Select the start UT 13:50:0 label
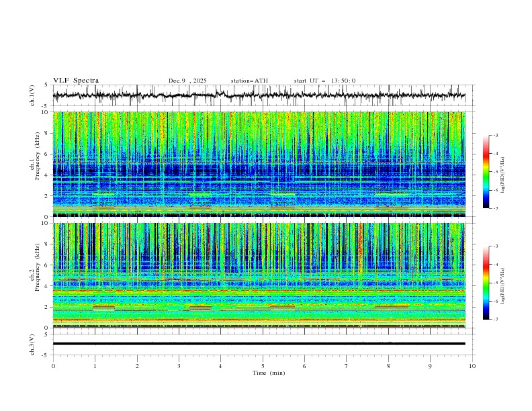 click(324, 81)
